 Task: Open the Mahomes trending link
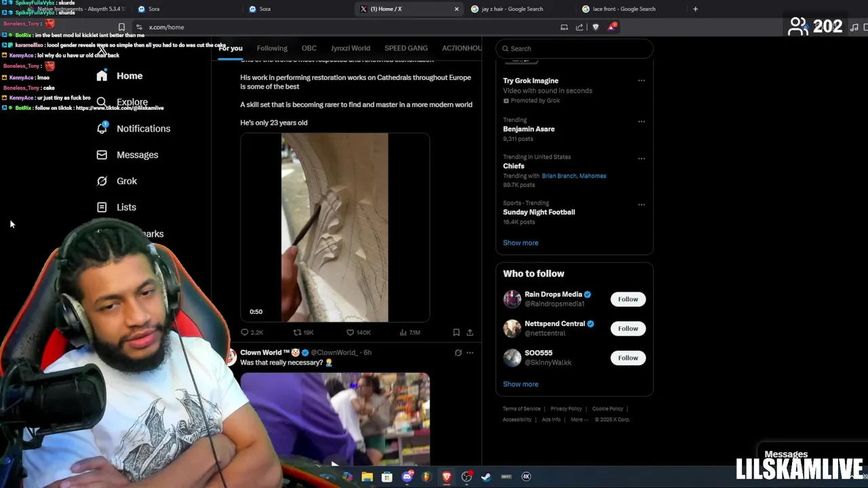coord(592,176)
